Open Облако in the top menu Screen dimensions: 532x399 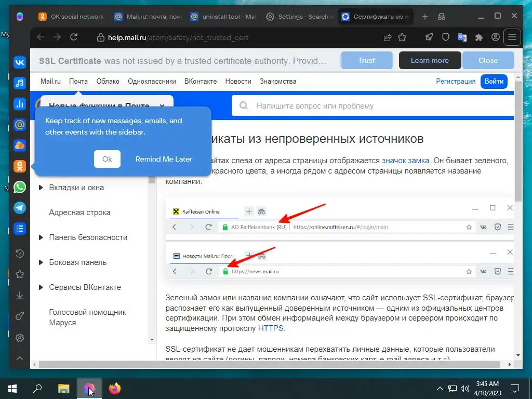tap(108, 82)
